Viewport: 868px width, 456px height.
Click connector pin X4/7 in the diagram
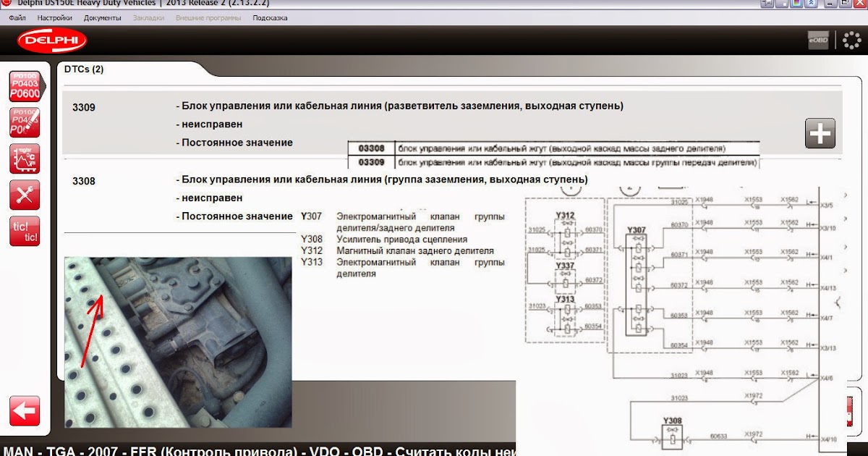827,318
